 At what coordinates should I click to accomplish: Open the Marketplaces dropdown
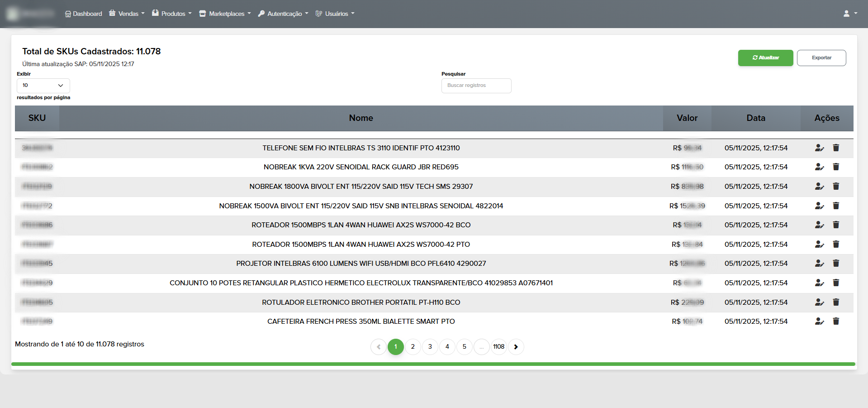(x=225, y=14)
